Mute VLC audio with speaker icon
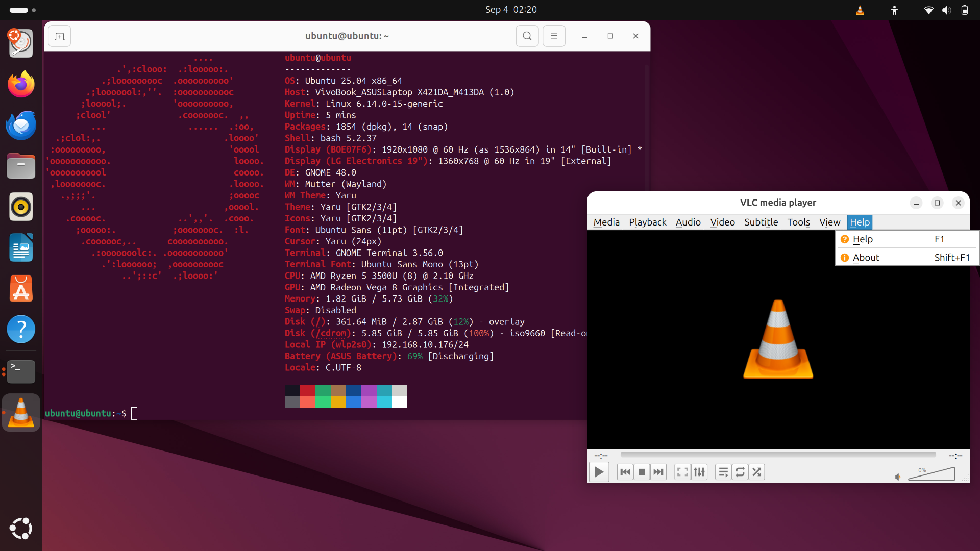Screen dimensions: 980x551 [x=898, y=477]
